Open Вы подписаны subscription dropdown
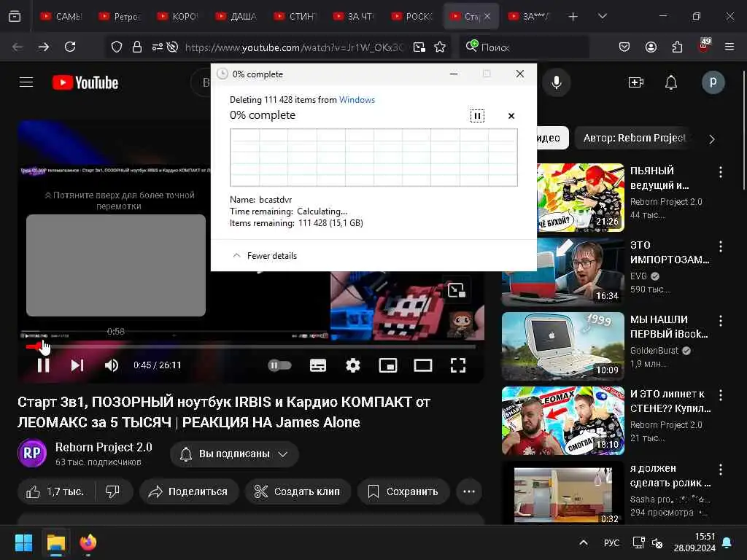747x560 pixels. click(234, 454)
